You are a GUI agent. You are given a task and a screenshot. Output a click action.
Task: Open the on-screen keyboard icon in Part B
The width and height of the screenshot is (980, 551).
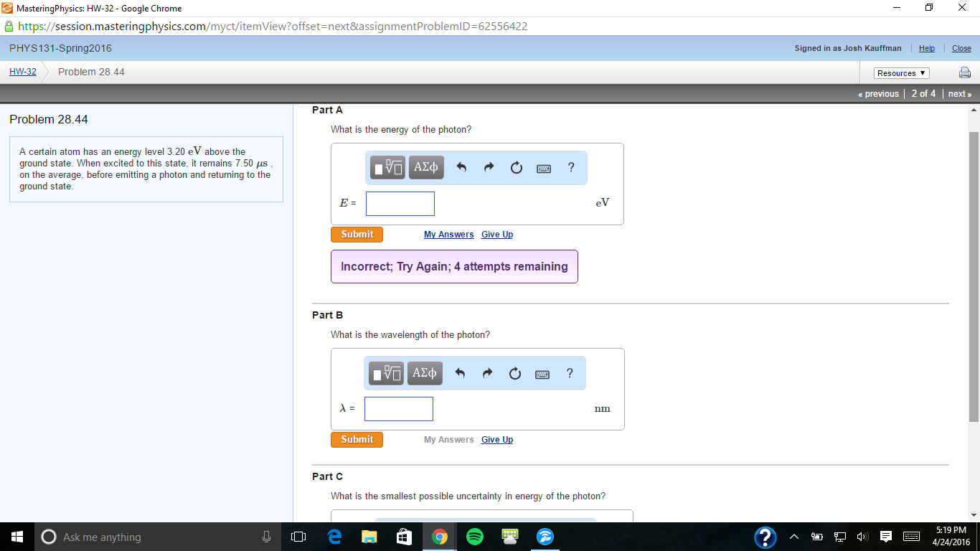point(542,373)
